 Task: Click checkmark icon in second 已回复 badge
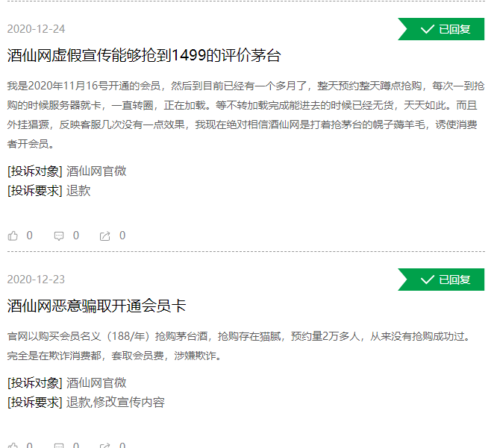click(x=428, y=280)
